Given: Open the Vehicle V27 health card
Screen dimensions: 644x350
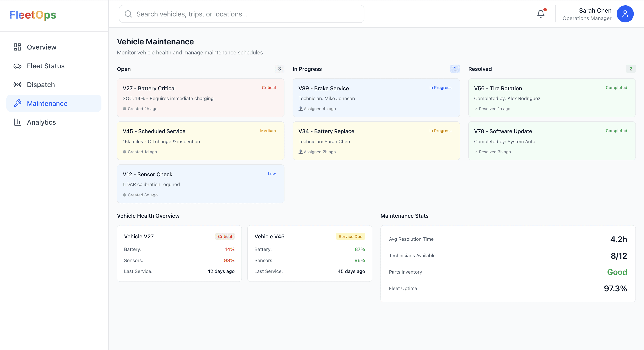Looking at the screenshot, I should [179, 253].
